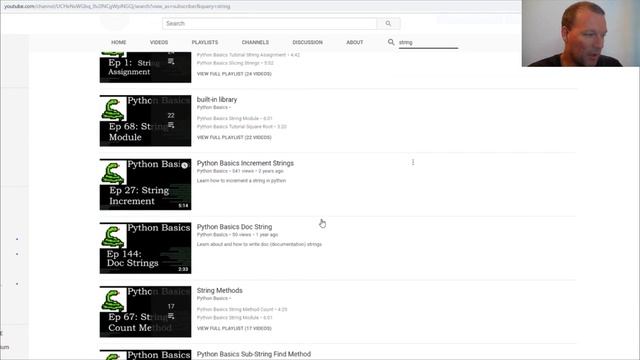Click Python Basics channel name under Doc String video
This screenshot has width=640, height=360.
coord(212,235)
